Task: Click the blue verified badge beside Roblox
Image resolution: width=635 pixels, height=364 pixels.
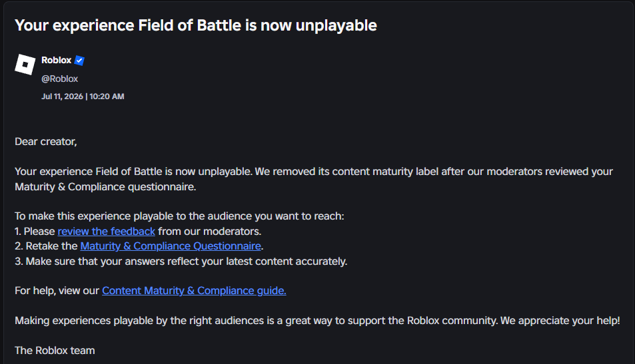Action: tap(79, 61)
